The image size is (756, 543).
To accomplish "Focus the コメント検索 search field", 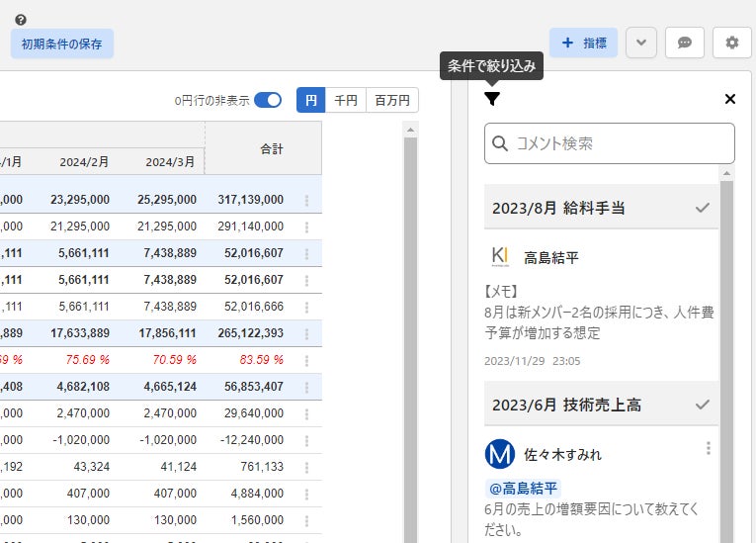I will pos(610,143).
